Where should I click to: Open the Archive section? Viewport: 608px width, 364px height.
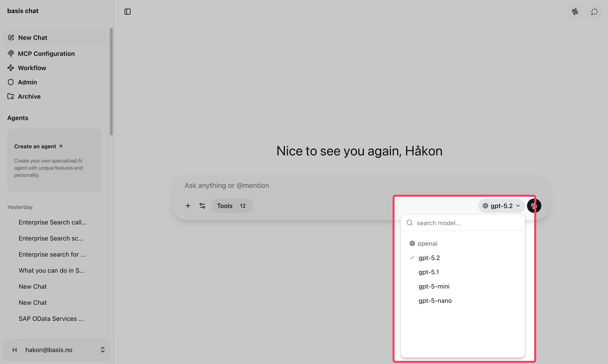[29, 96]
